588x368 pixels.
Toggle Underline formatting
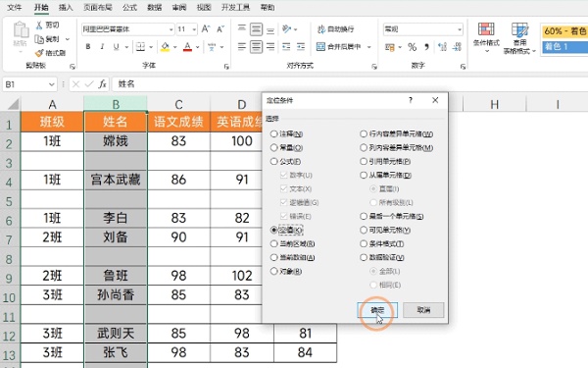117,46
